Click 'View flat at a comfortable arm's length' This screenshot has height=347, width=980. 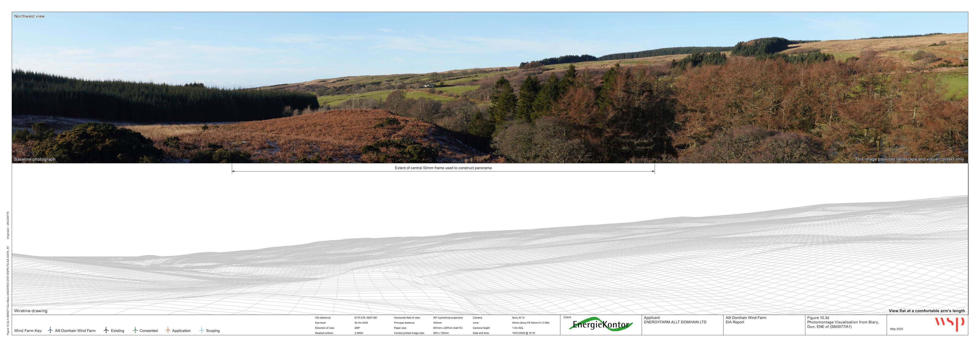927,311
